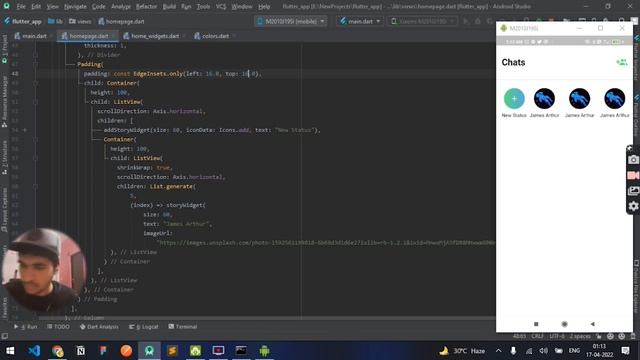Click the Debug bug icon in the toolbar
The width and height of the screenshot is (640, 360).
click(x=478, y=21)
